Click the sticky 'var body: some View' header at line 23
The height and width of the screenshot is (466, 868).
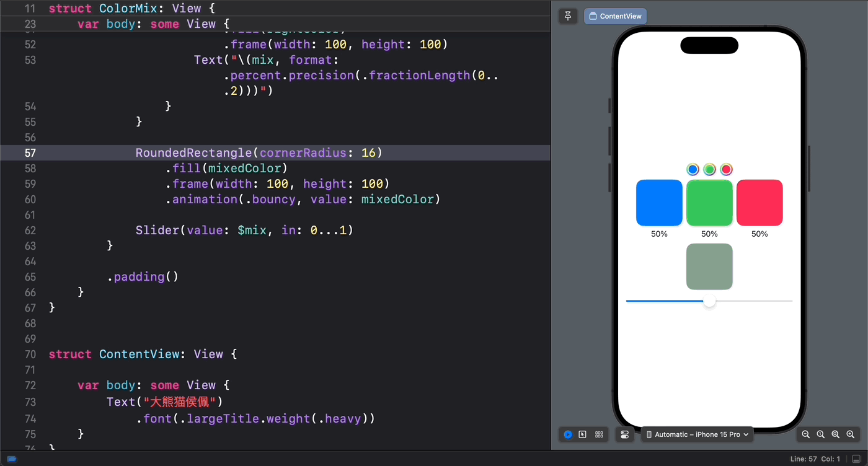tap(154, 24)
